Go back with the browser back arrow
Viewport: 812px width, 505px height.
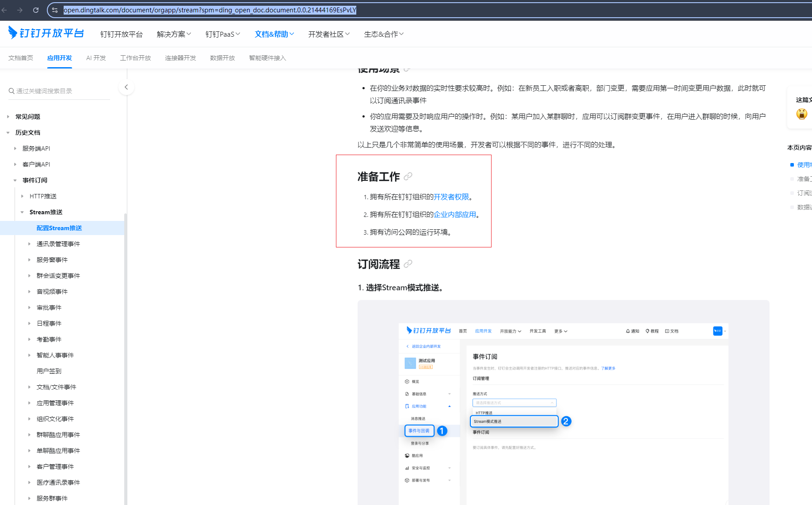tap(4, 10)
